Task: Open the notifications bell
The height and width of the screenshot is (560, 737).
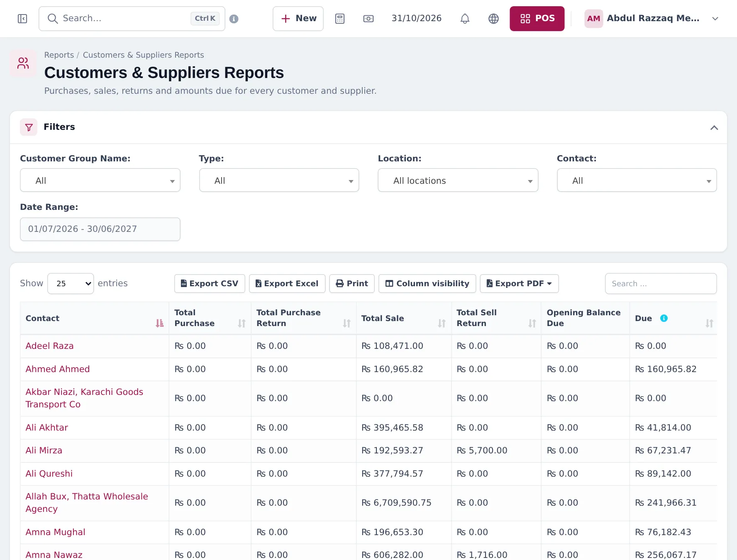Action: coord(465,19)
